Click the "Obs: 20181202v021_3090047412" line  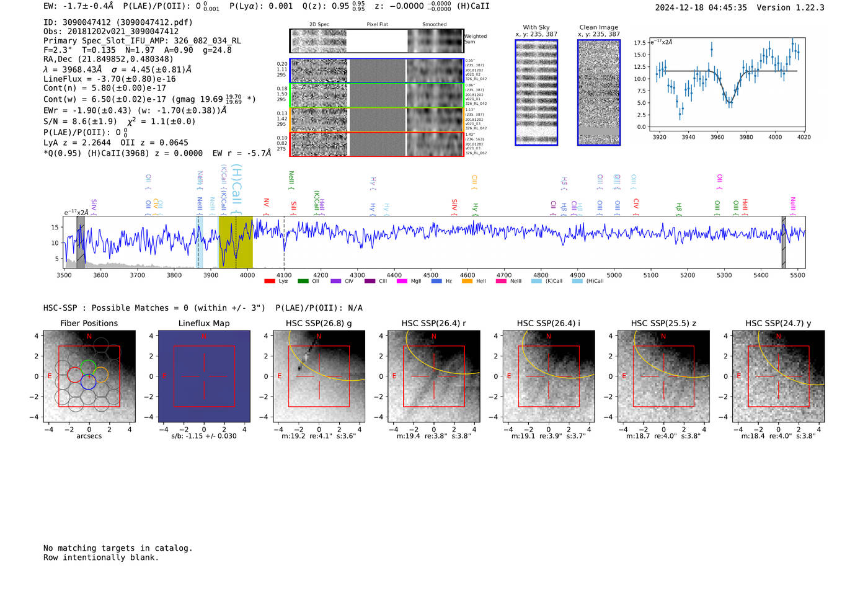(x=111, y=31)
